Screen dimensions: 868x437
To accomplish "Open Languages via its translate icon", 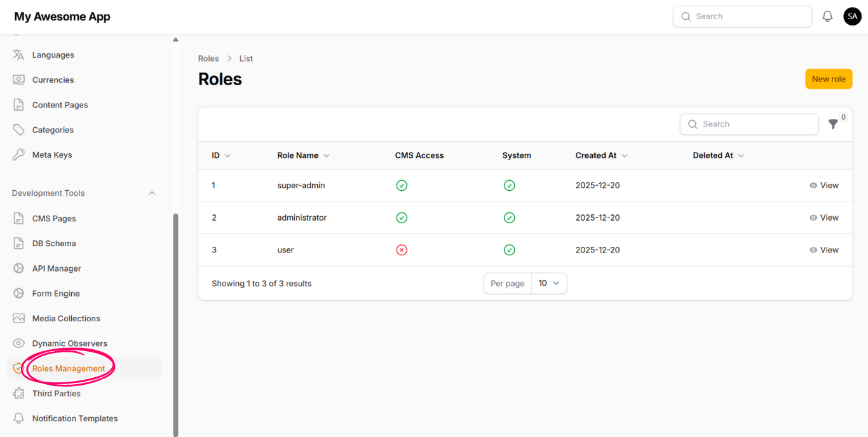I will (18, 55).
